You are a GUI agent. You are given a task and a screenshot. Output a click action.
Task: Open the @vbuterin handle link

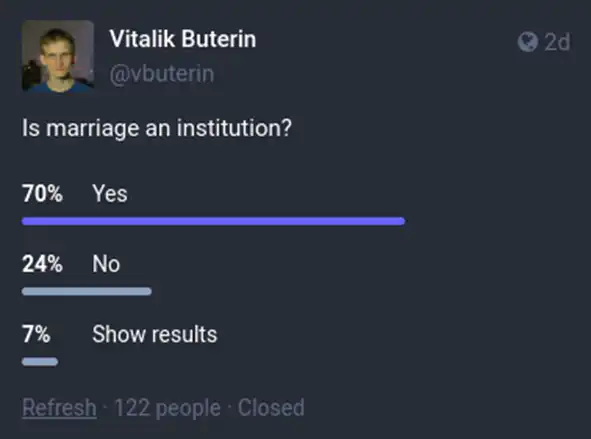162,73
